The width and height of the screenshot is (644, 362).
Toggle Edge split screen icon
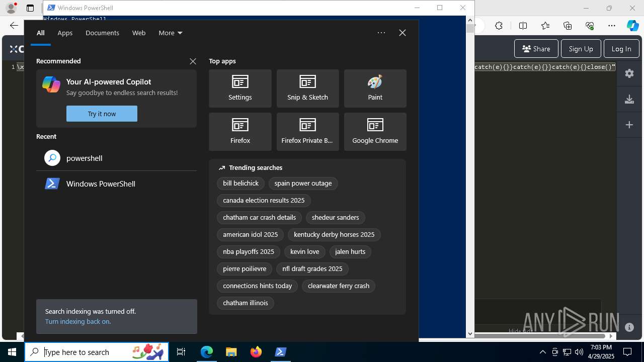click(x=523, y=26)
